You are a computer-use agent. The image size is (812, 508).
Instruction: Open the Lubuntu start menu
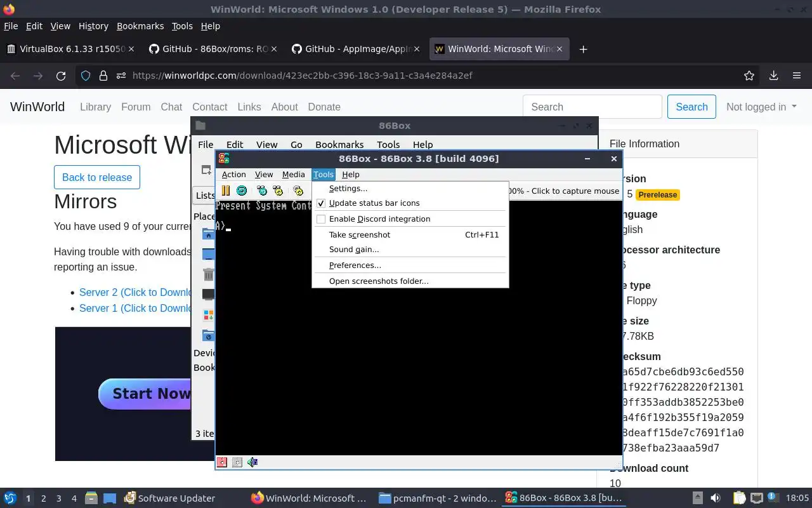coord(10,498)
